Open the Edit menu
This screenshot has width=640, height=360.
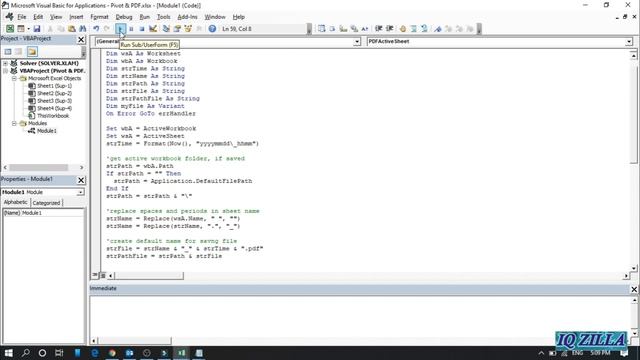click(38, 17)
